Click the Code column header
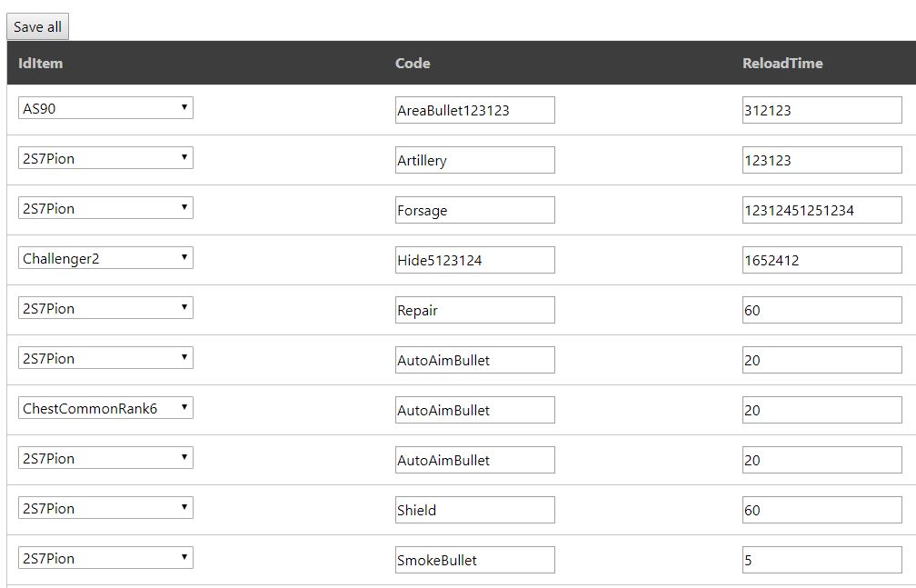Screen dimensions: 916x588 pyautogui.click(x=413, y=64)
